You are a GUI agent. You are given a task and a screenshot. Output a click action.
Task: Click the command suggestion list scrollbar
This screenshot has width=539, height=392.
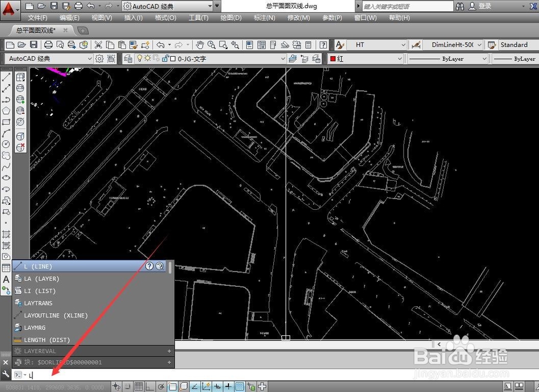[170, 267]
